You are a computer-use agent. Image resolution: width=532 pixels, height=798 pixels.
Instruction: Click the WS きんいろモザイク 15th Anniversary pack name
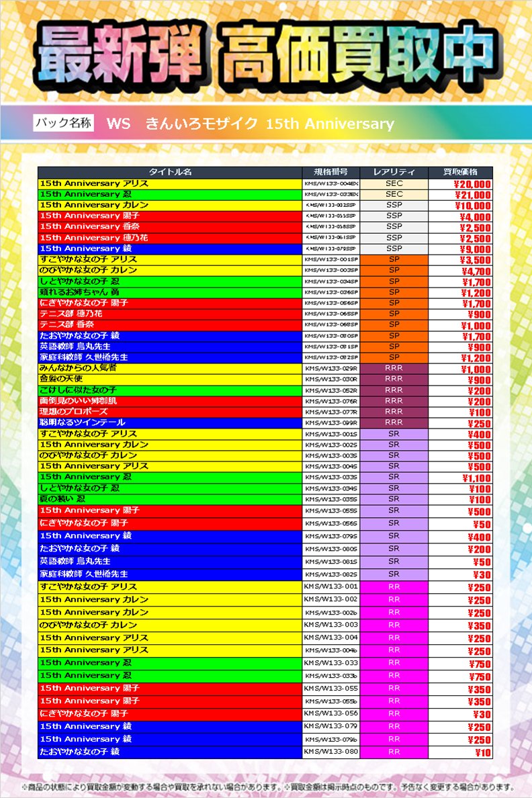point(251,124)
